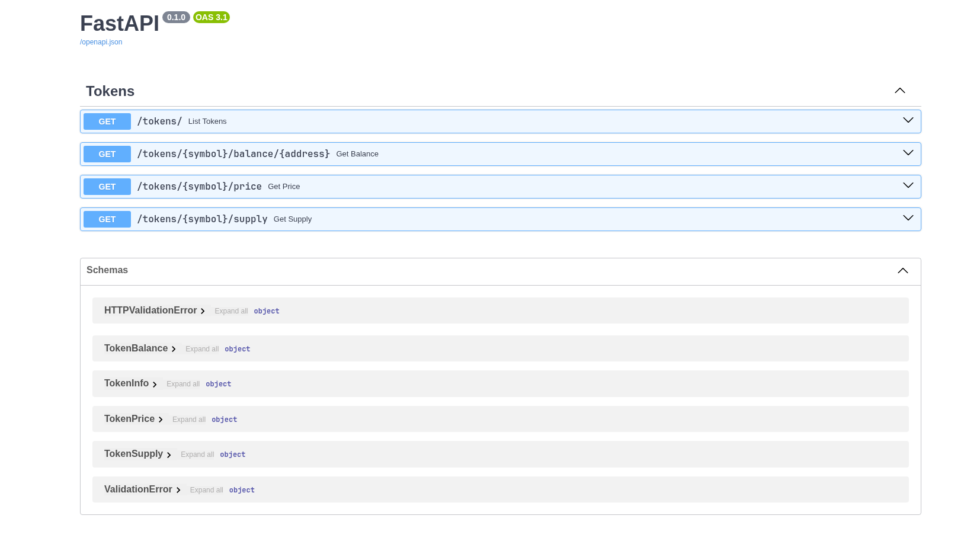The width and height of the screenshot is (980, 560).
Task: Click the GET badge on the supply endpoint
Action: 107,219
